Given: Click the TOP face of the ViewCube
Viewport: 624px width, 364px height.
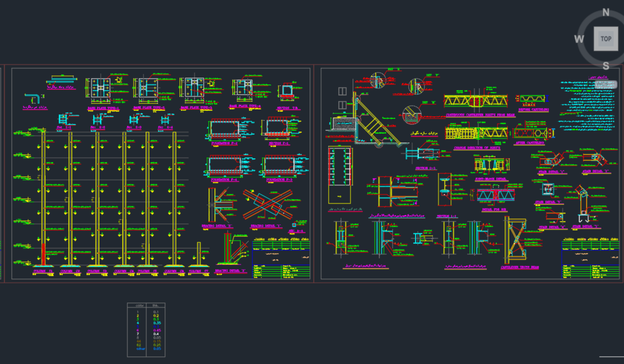Looking at the screenshot, I should [x=605, y=39].
